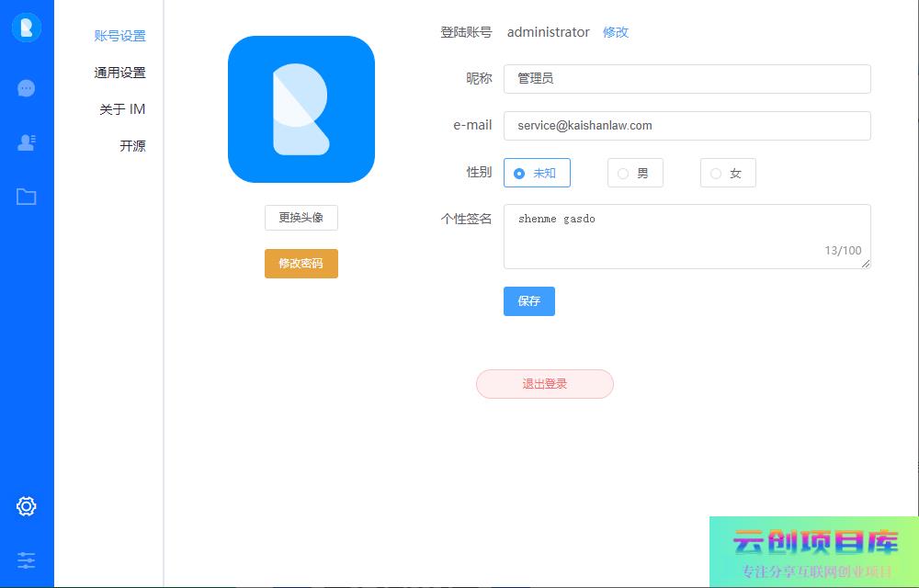Screen dimensions: 919x588
Task: Open the chat messages icon
Action: [27, 88]
